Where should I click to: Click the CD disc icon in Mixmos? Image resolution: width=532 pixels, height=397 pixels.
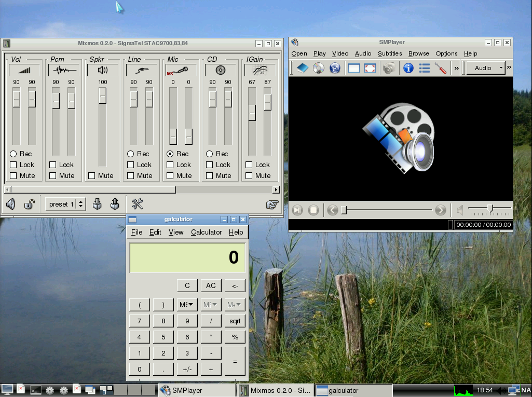[220, 70]
